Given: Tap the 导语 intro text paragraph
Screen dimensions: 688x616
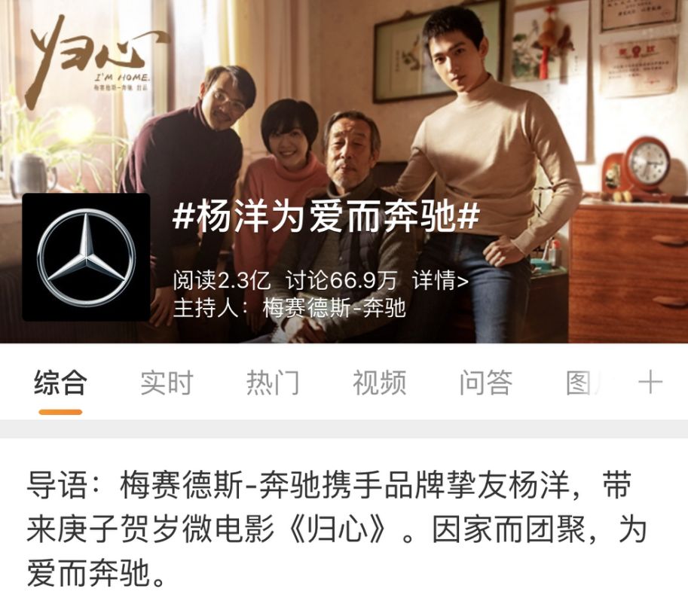Looking at the screenshot, I should point(336,529).
